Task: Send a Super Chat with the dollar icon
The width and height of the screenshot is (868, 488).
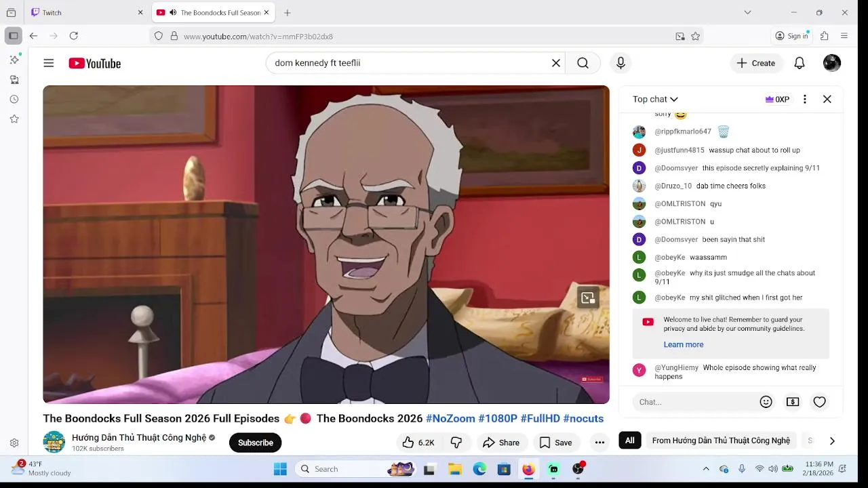Action: coord(793,402)
